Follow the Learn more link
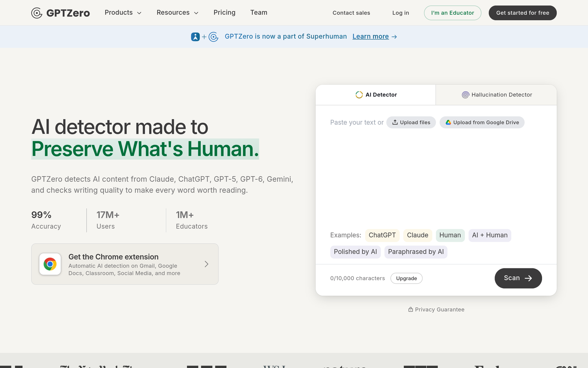The height and width of the screenshot is (368, 588). (x=370, y=36)
